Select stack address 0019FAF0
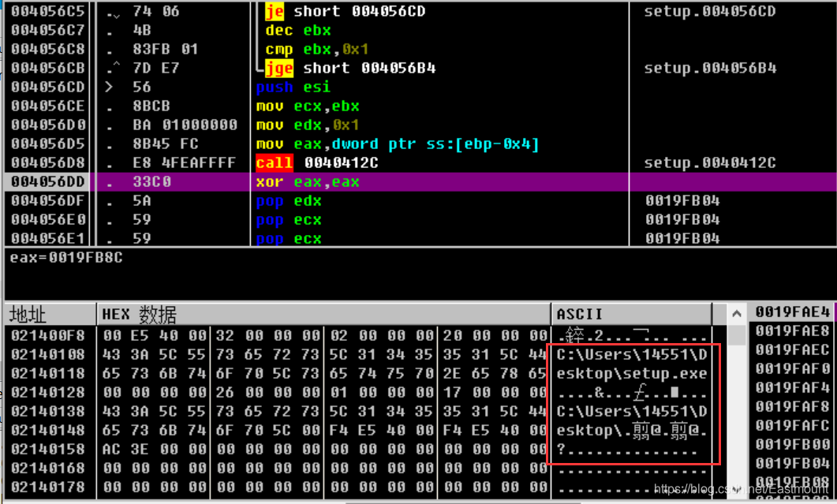837x504 pixels. point(792,369)
